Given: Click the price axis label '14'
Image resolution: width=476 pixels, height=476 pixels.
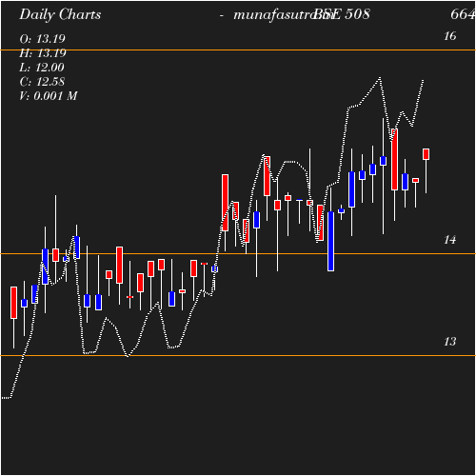Looking at the screenshot, I should pyautogui.click(x=450, y=240).
